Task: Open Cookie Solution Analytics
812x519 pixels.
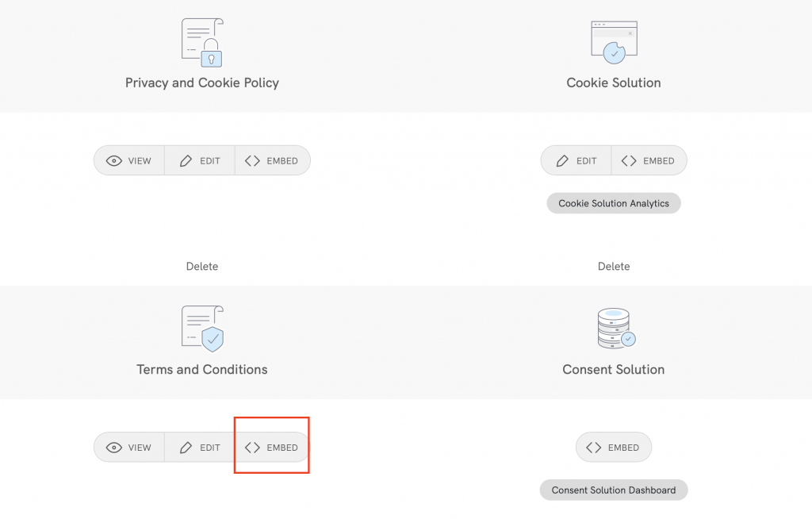Action: (x=613, y=203)
